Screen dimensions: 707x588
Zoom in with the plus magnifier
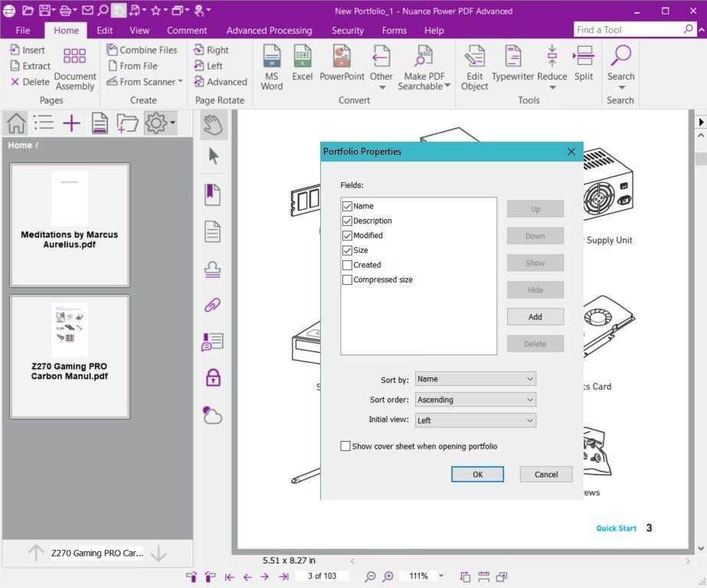[388, 577]
